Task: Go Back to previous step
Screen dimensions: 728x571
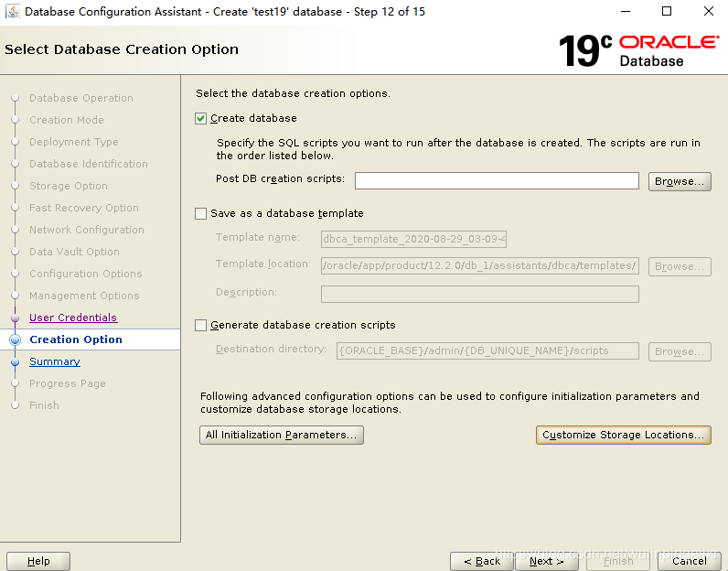Action: tap(482, 561)
